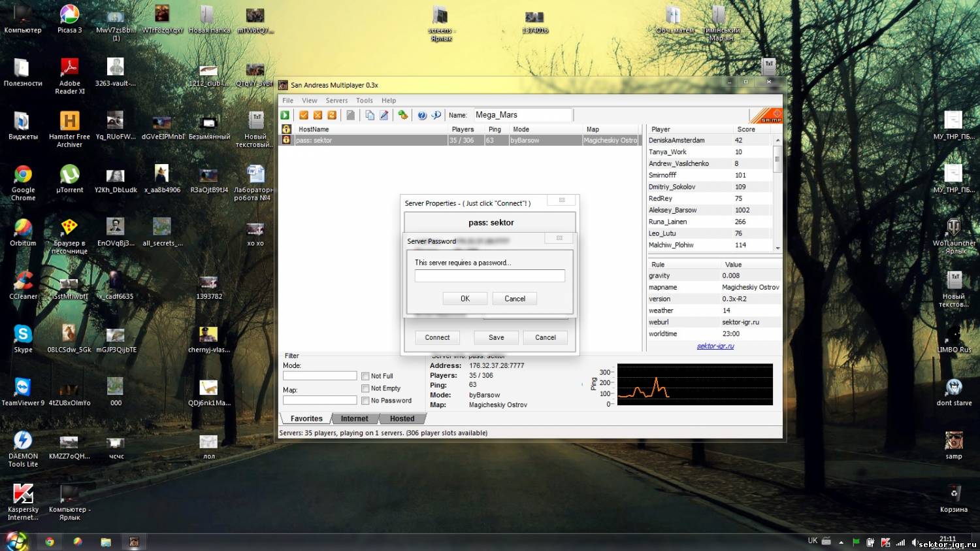Click the Add Server orange checkmark toolbar icon

304,115
